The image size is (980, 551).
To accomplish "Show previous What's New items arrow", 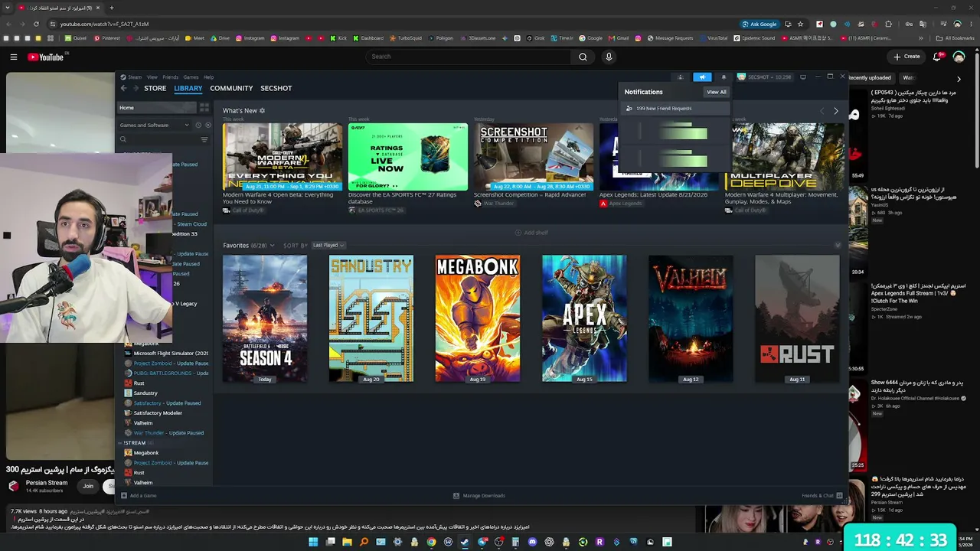I will 823,111.
